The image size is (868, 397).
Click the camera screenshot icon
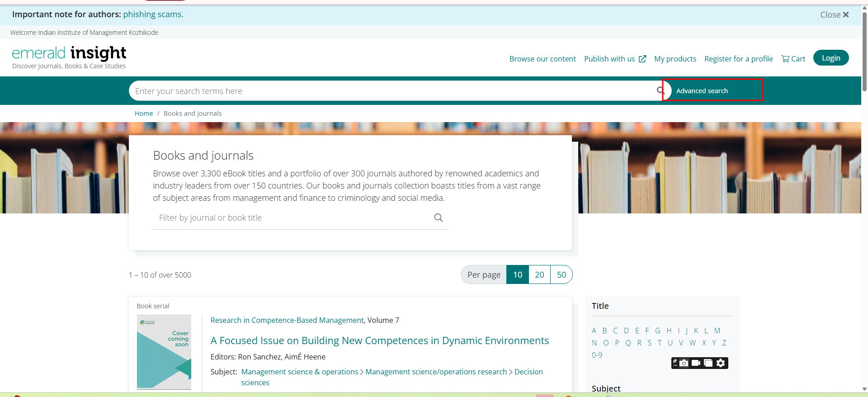pos(684,363)
